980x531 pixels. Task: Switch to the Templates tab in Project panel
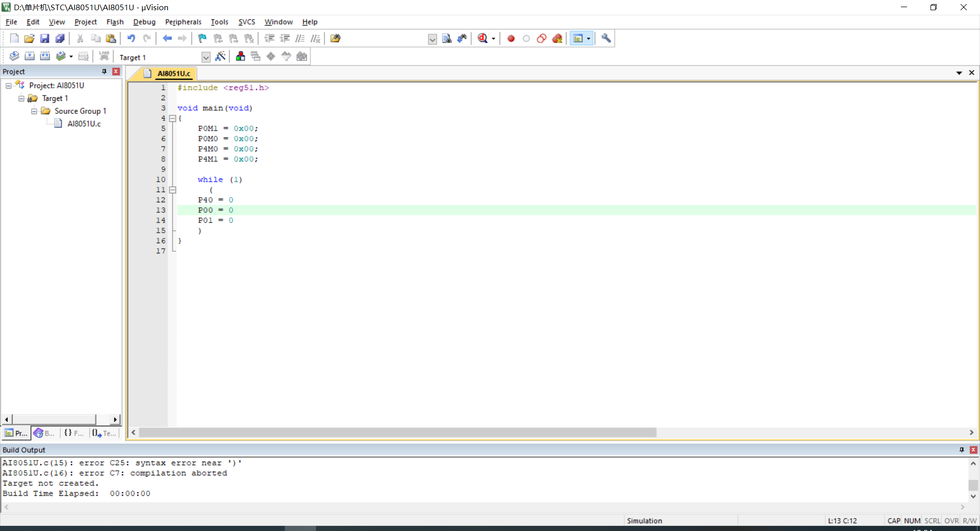coord(104,433)
